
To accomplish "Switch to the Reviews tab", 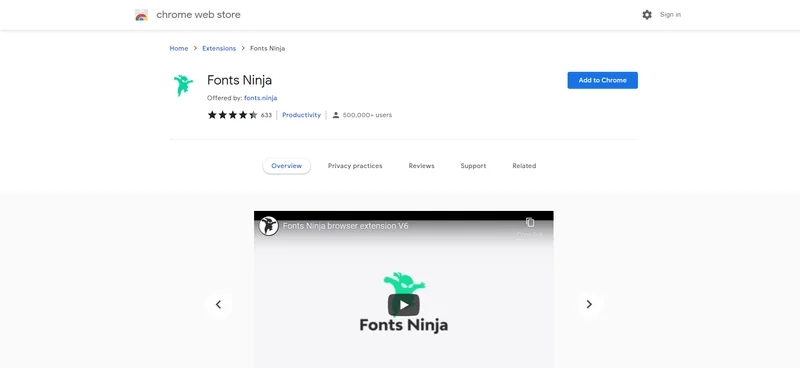I will point(421,166).
